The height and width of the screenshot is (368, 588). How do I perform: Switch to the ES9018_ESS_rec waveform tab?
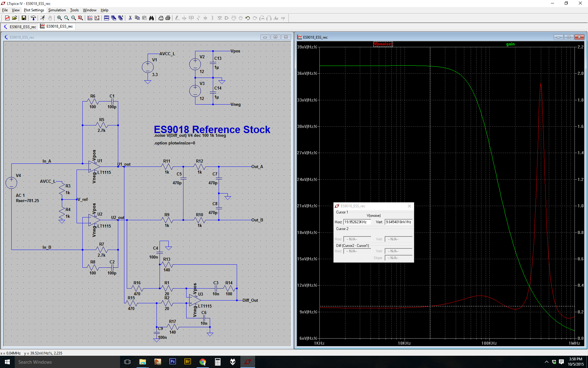click(x=57, y=26)
